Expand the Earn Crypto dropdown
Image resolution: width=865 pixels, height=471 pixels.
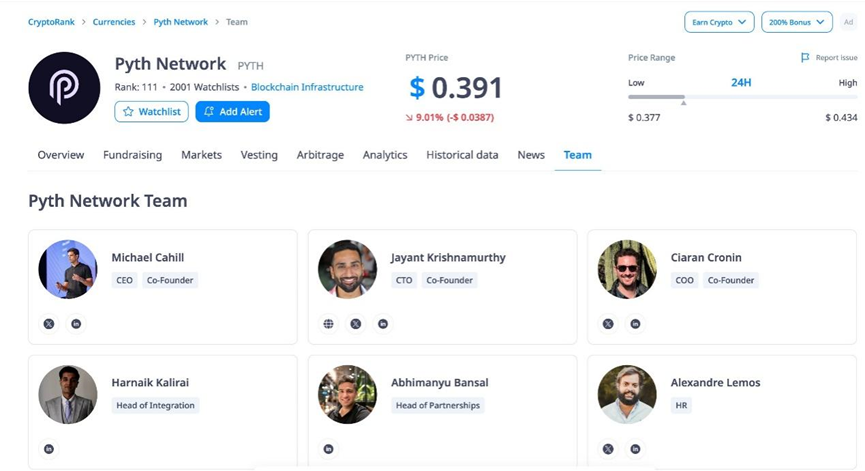(718, 22)
